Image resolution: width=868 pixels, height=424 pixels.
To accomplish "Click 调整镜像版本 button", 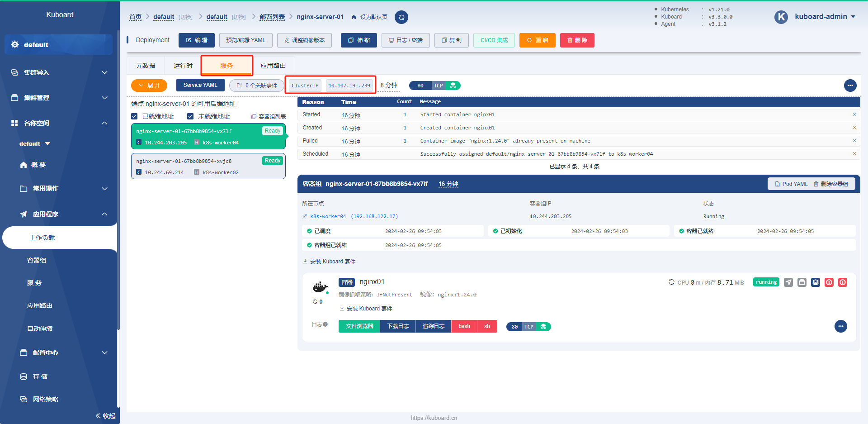I will click(x=304, y=40).
